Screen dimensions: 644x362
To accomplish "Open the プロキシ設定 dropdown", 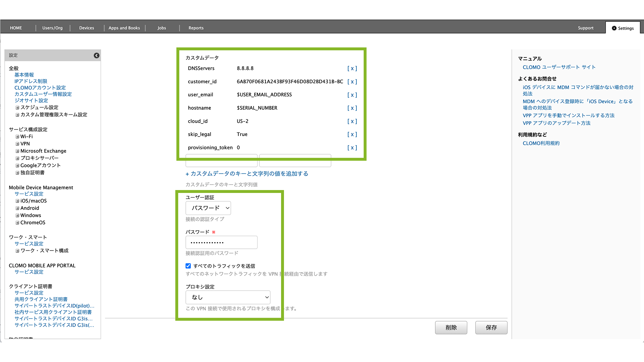I will (228, 297).
